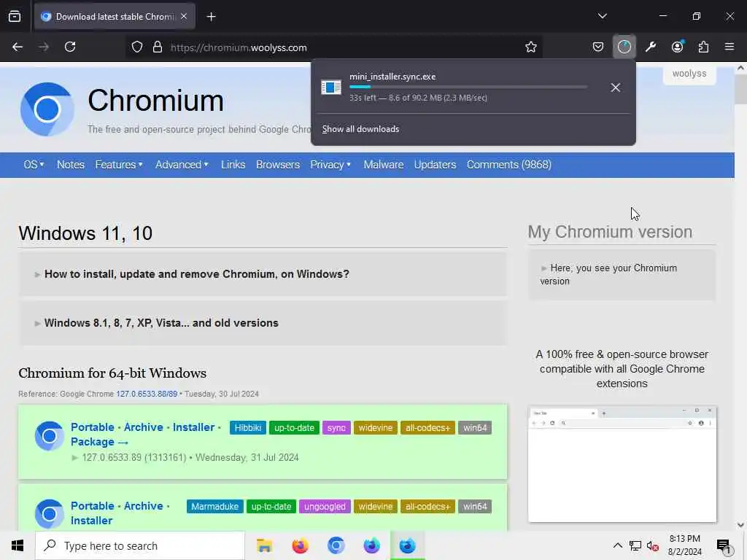The height and width of the screenshot is (560, 747).
Task: Open the notification center icon
Action: pos(724,546)
